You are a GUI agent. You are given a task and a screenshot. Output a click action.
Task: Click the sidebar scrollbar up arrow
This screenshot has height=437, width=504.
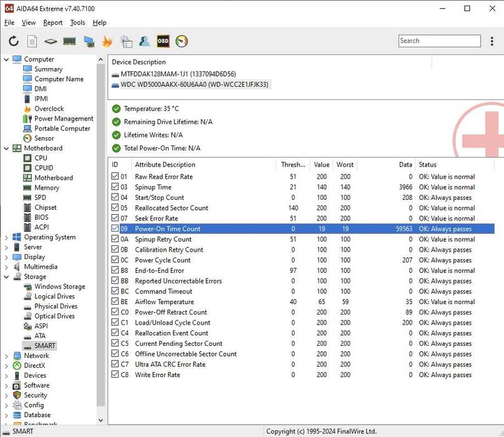(x=101, y=59)
